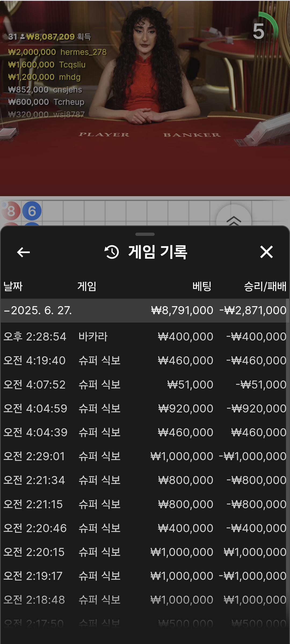Click the history clock icon beside 게임 기록

pyautogui.click(x=112, y=252)
